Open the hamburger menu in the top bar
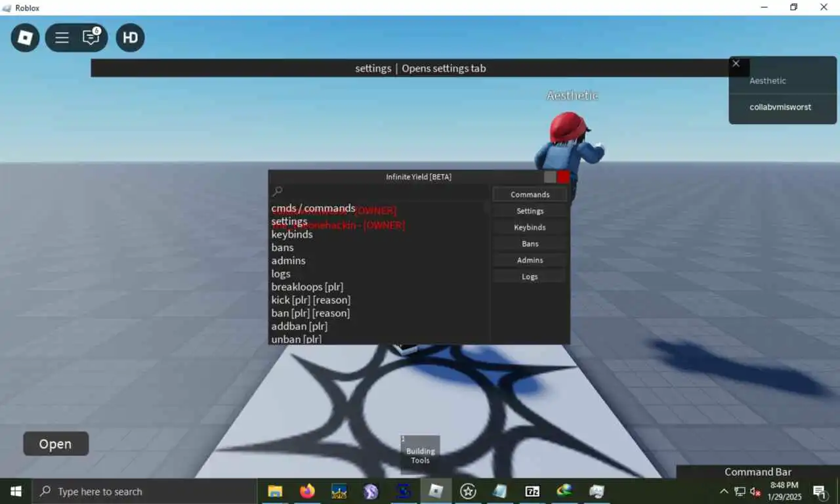The width and height of the screenshot is (840, 504). point(62,38)
